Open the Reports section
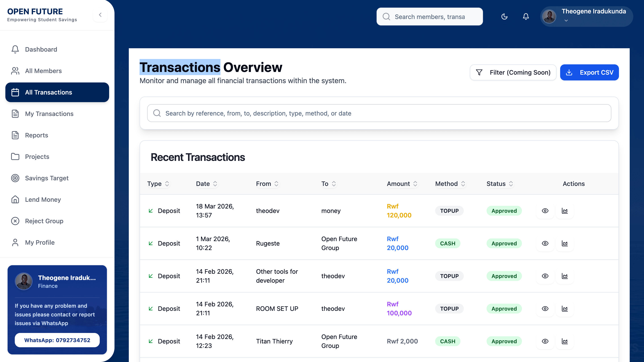This screenshot has height=362, width=644. (x=36, y=135)
